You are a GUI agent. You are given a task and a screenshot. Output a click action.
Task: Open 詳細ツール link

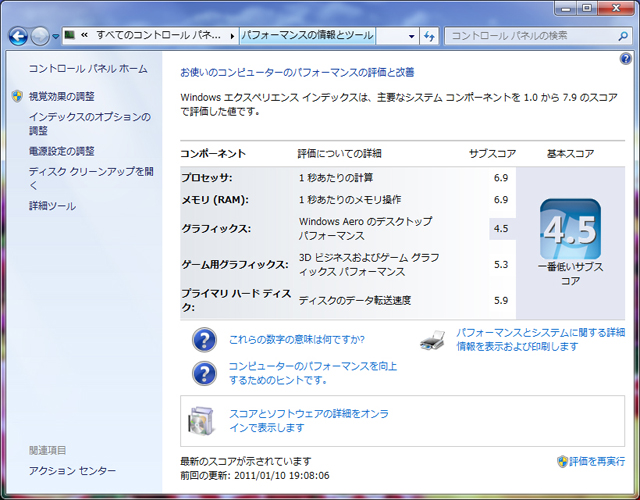point(52,206)
